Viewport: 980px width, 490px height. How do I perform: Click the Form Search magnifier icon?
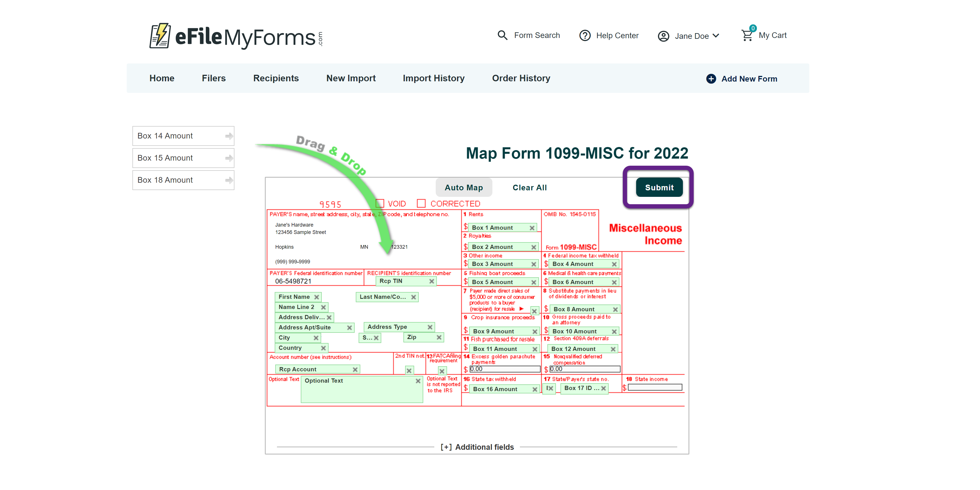(x=502, y=35)
